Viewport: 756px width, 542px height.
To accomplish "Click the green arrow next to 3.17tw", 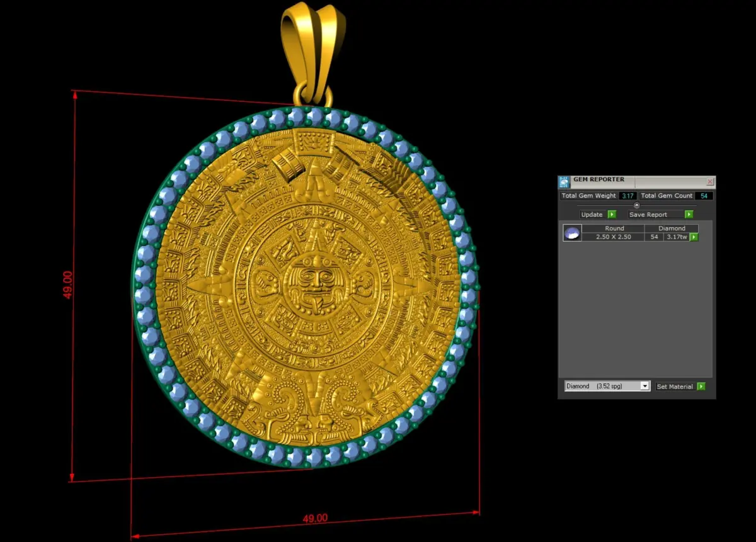I will (x=694, y=237).
